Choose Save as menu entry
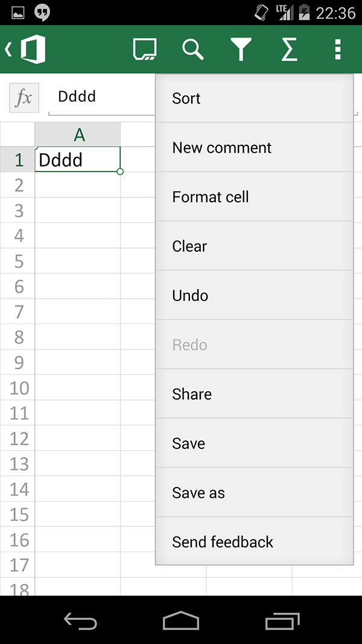Screen dimensions: 362x644 coord(255,493)
